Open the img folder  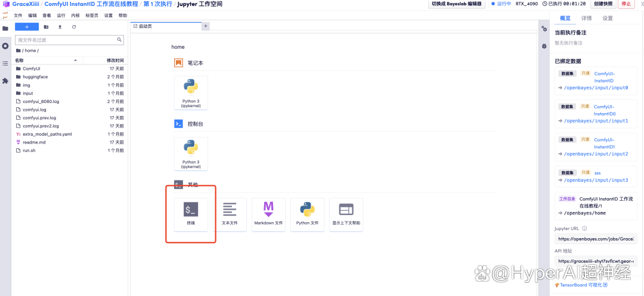[69, 85]
